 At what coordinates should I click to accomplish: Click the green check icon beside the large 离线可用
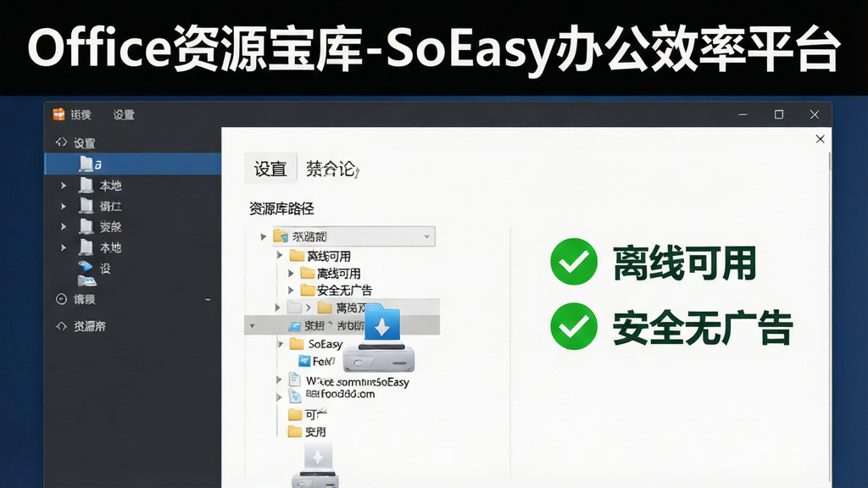pyautogui.click(x=574, y=262)
